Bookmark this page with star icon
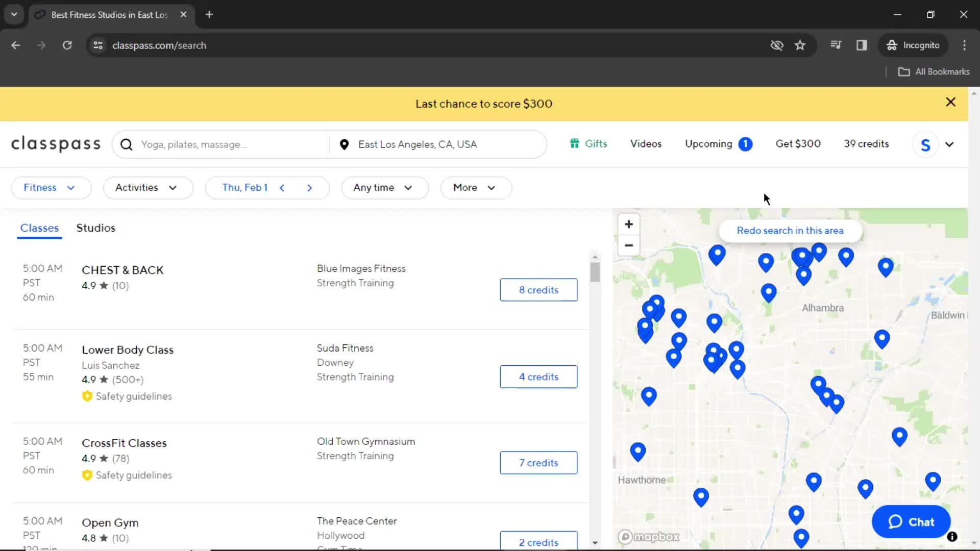This screenshot has width=980, height=551. 800,45
